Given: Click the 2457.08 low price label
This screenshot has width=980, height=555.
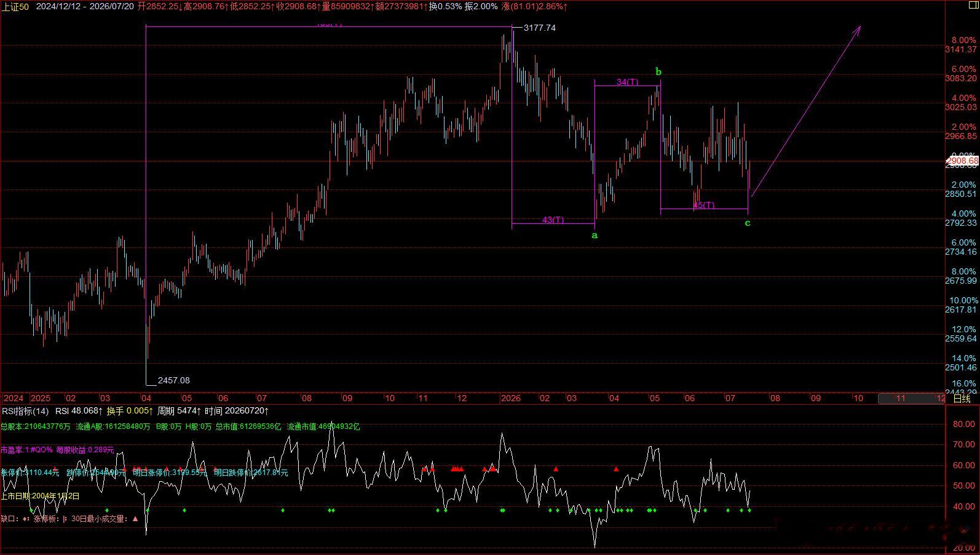Looking at the screenshot, I should (174, 380).
